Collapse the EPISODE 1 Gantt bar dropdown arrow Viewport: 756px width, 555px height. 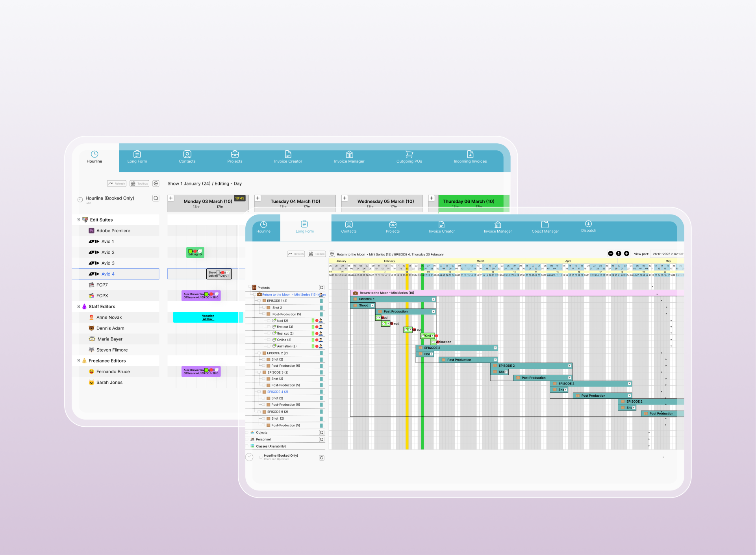[x=434, y=299]
